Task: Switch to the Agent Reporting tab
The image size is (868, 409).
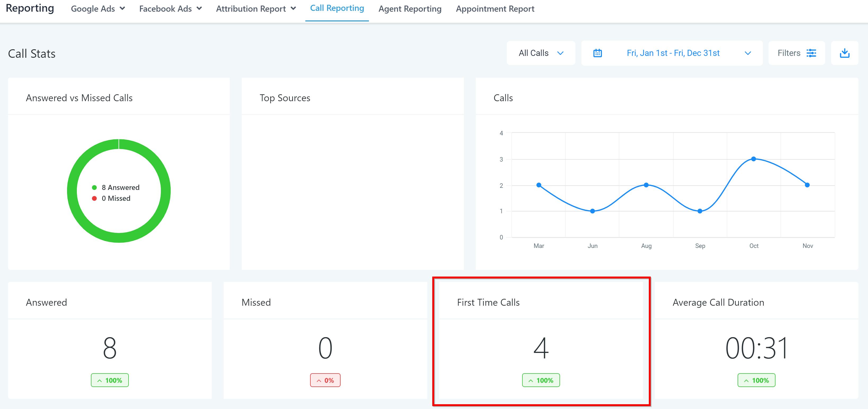Action: 410,9
